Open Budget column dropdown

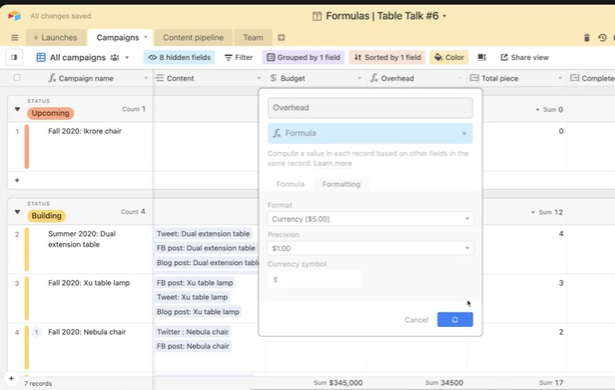click(x=359, y=78)
